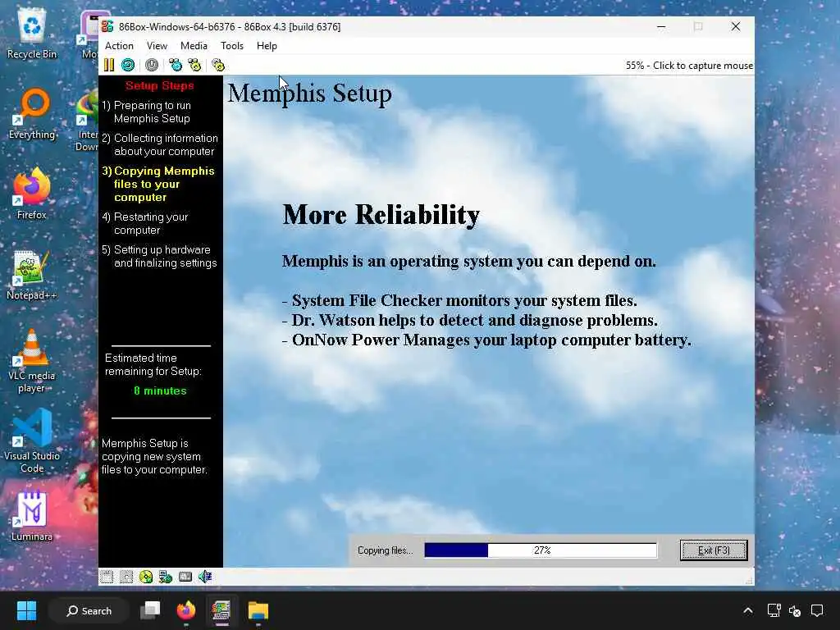Open the Action menu
This screenshot has height=630, width=840.
coord(119,46)
